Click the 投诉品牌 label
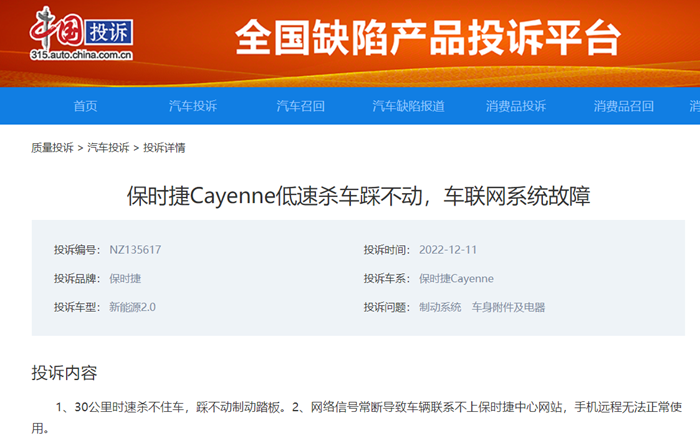 point(77,279)
